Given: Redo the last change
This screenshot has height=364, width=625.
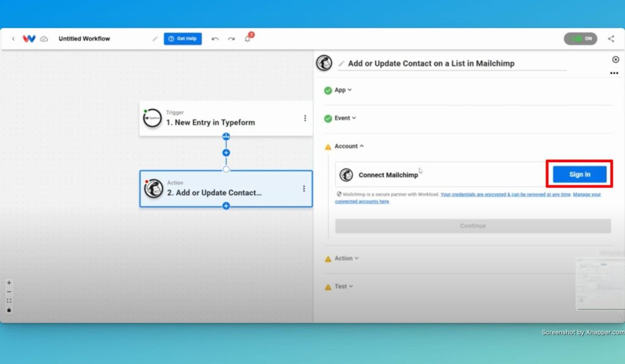Looking at the screenshot, I should point(231,39).
